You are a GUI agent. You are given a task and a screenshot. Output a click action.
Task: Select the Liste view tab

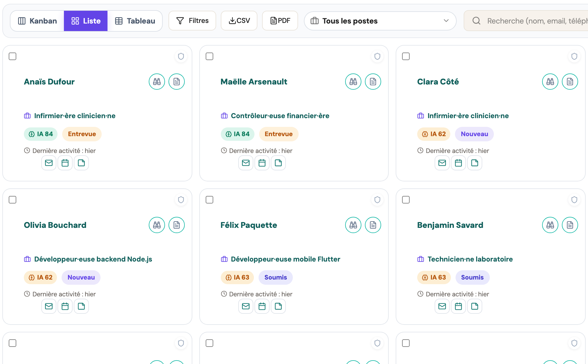86,21
